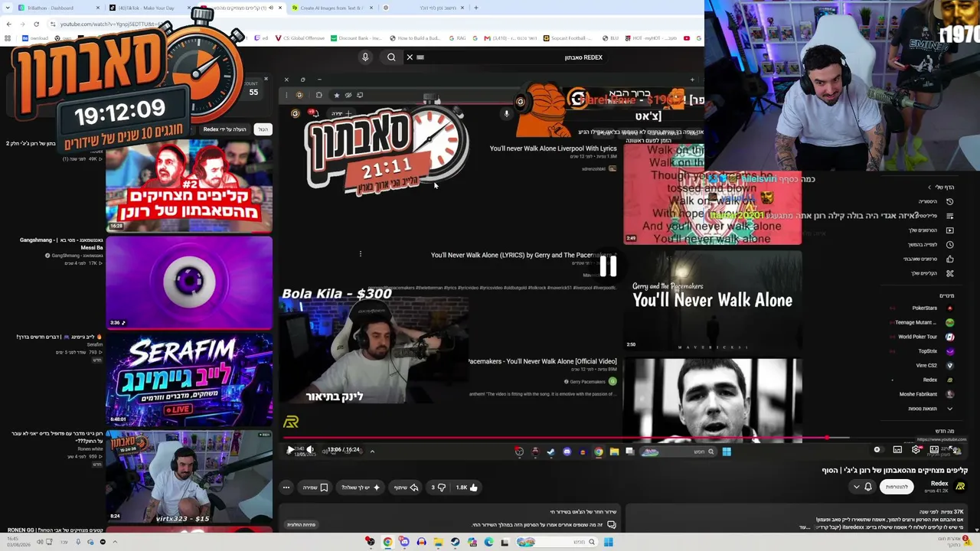
Task: Show more subscriptions with the chevron below Moshe Fabrikant
Action: 949,409
